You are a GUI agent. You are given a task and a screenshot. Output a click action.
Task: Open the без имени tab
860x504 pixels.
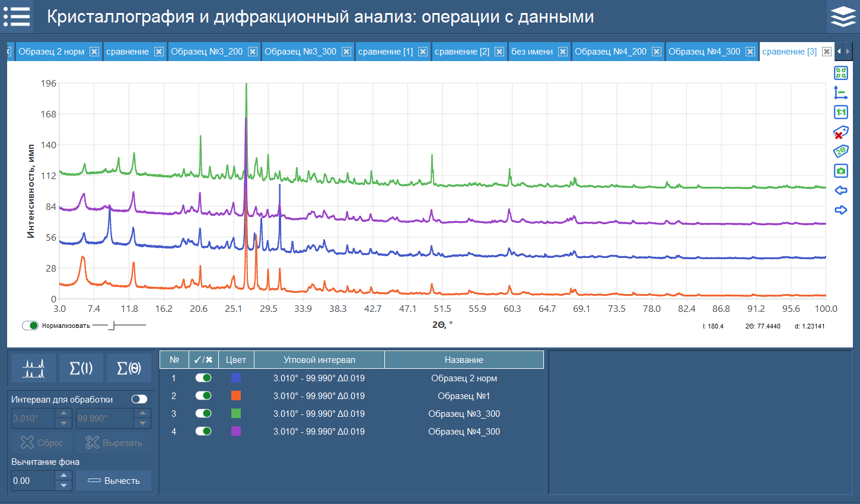pyautogui.click(x=531, y=52)
